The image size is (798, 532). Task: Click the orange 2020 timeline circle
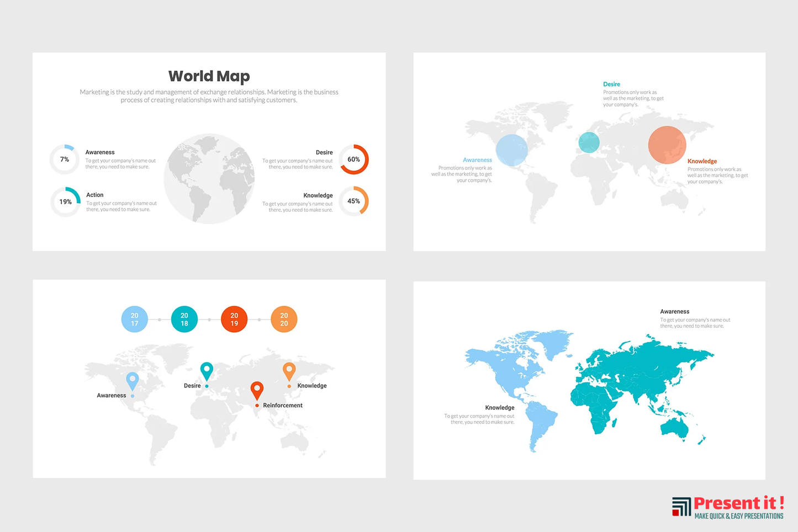pyautogui.click(x=284, y=320)
